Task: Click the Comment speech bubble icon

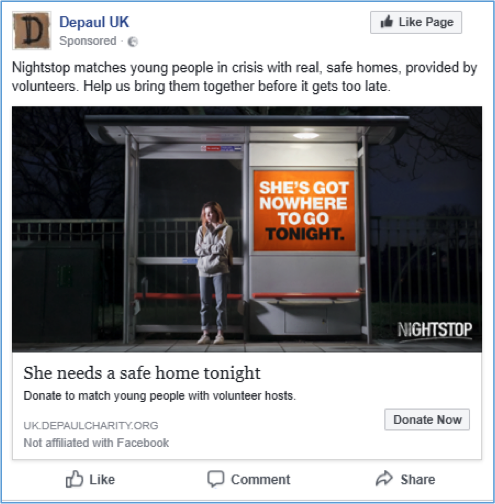Action: coord(216,479)
